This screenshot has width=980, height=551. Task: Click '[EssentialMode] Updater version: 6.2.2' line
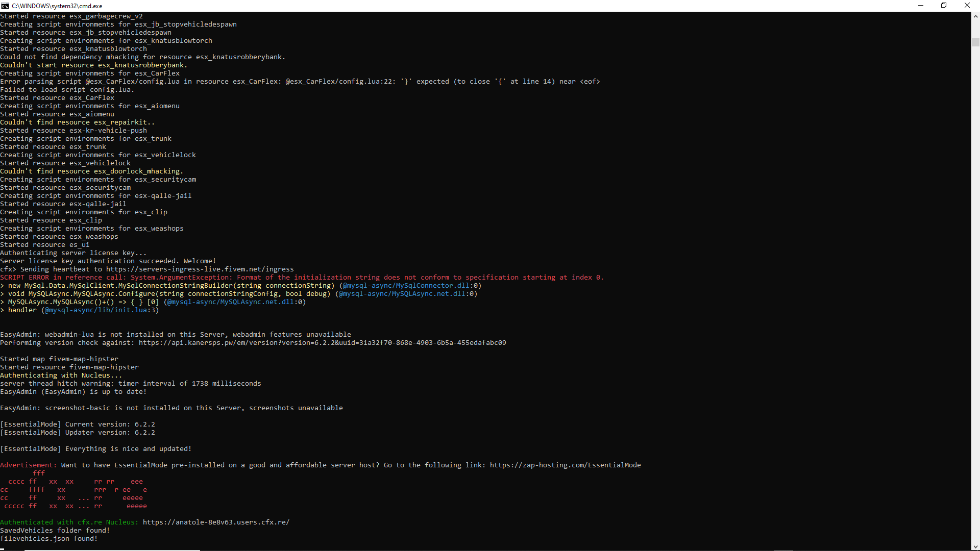(78, 433)
